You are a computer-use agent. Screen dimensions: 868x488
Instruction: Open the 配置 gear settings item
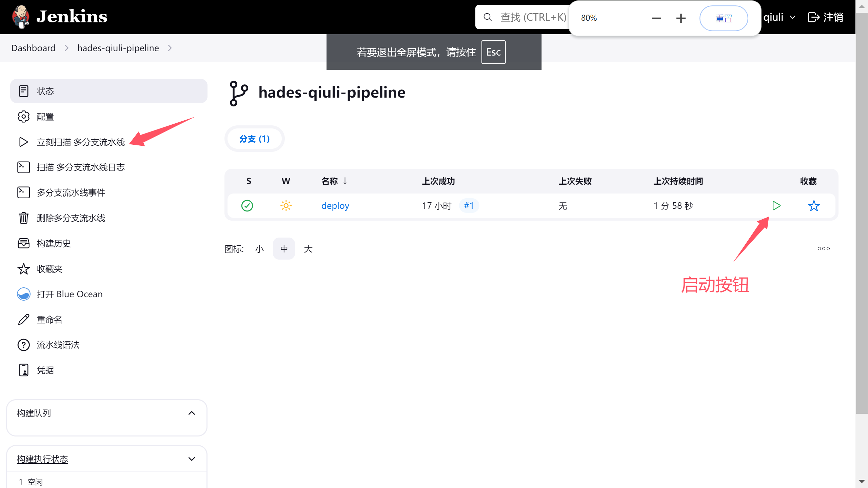(23, 117)
